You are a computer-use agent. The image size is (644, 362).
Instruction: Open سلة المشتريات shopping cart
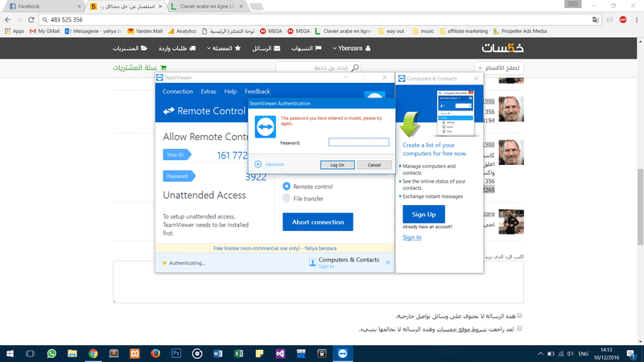(139, 68)
